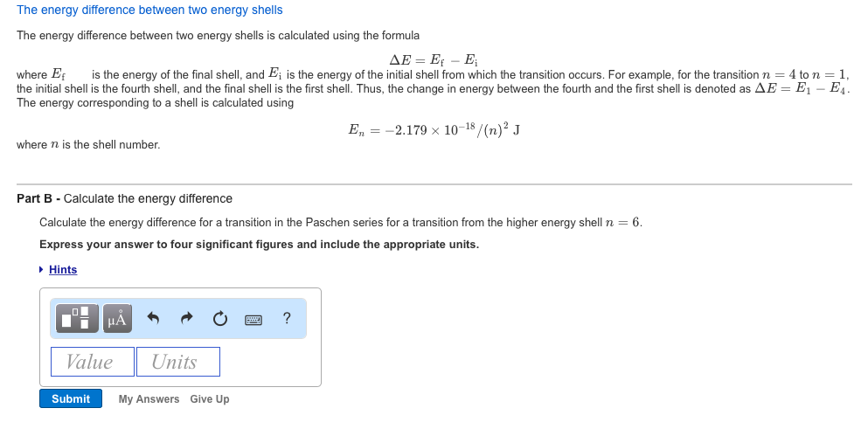The height and width of the screenshot is (429, 868).
Task: Click the En shell energy equation
Action: [x=434, y=130]
